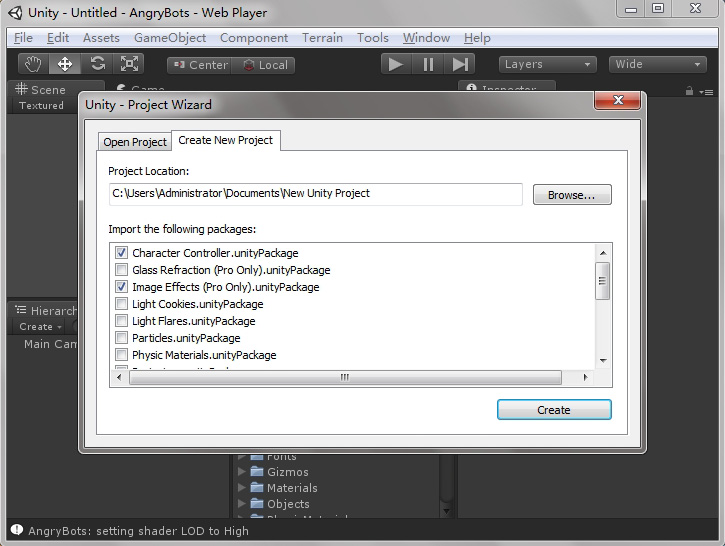Open the GameObject menu
Viewport: 725px width, 546px height.
170,38
